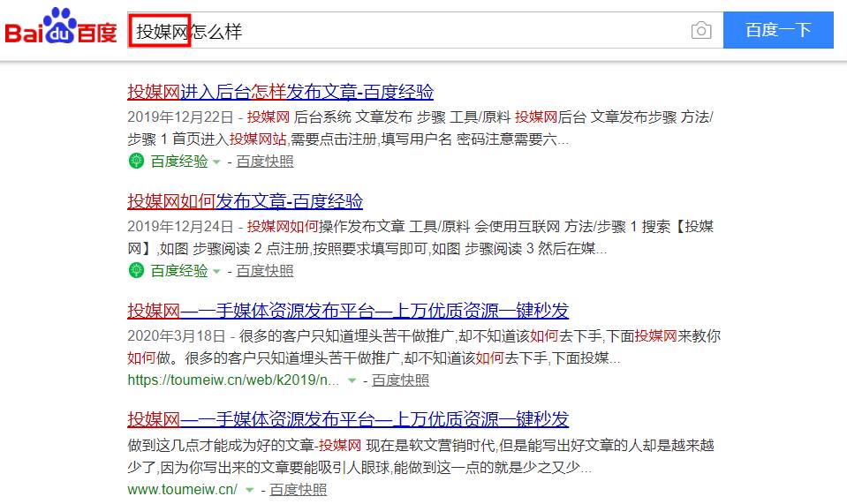Open the first 一手媒体资源发布平台 result dated 2020年3月18日

(x=348, y=311)
